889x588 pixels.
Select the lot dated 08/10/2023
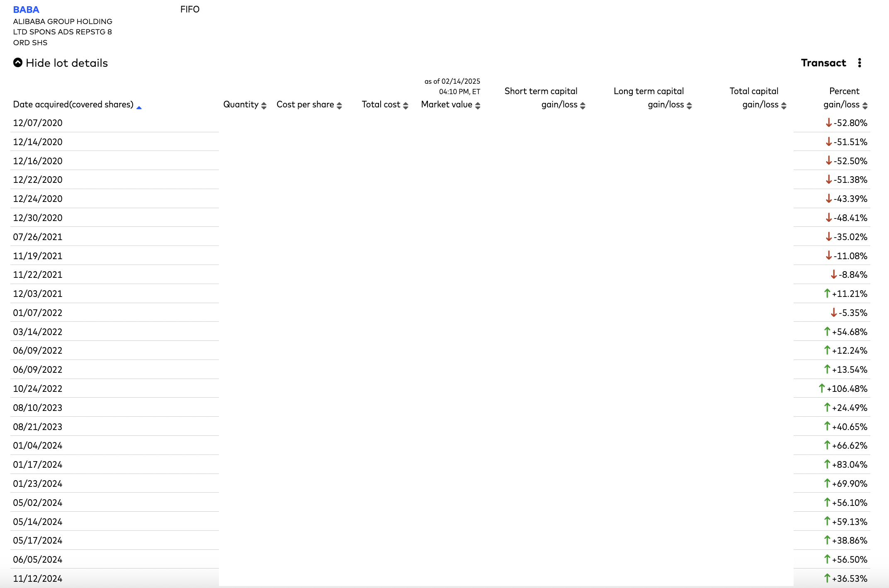click(x=38, y=408)
